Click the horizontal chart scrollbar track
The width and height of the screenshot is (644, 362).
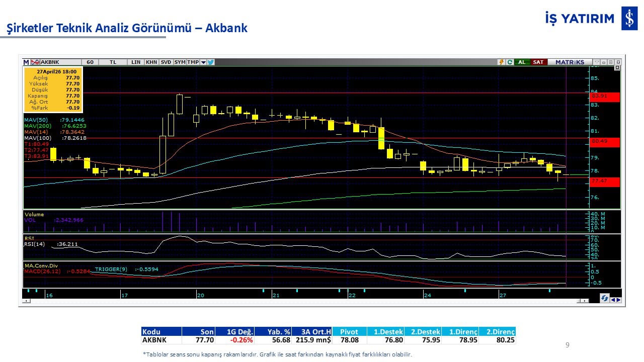point(302,300)
